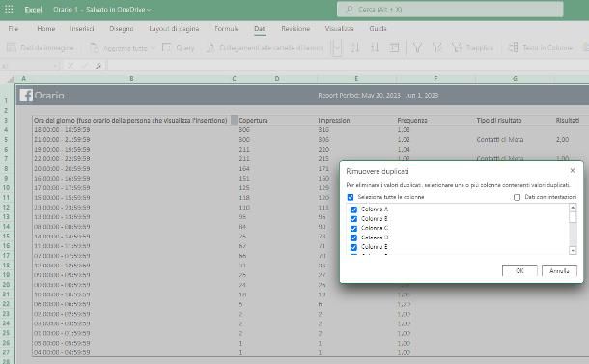589x364 pixels.
Task: Expand the Aggiorna tutto dropdown arrow
Action: click(153, 48)
